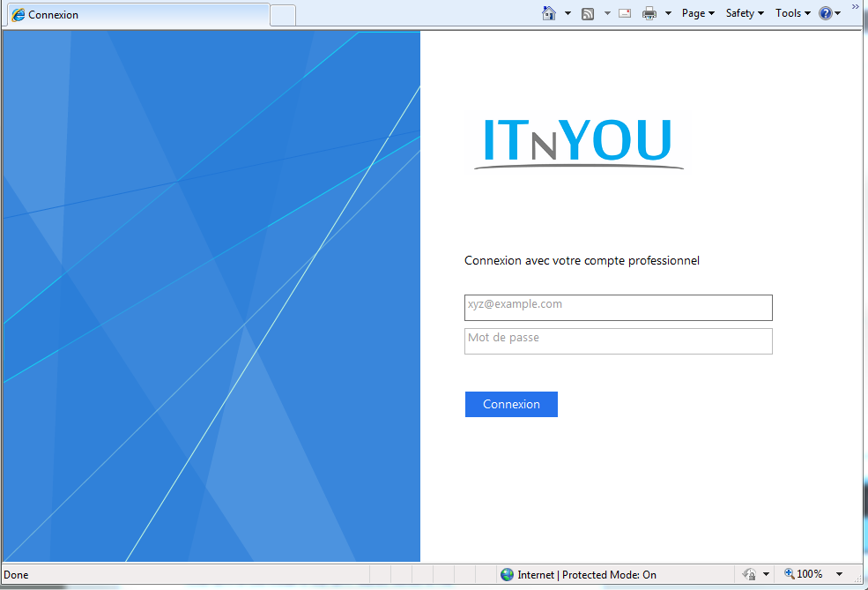This screenshot has width=868, height=590.
Task: Expand the Help dropdown arrow
Action: coord(837,13)
